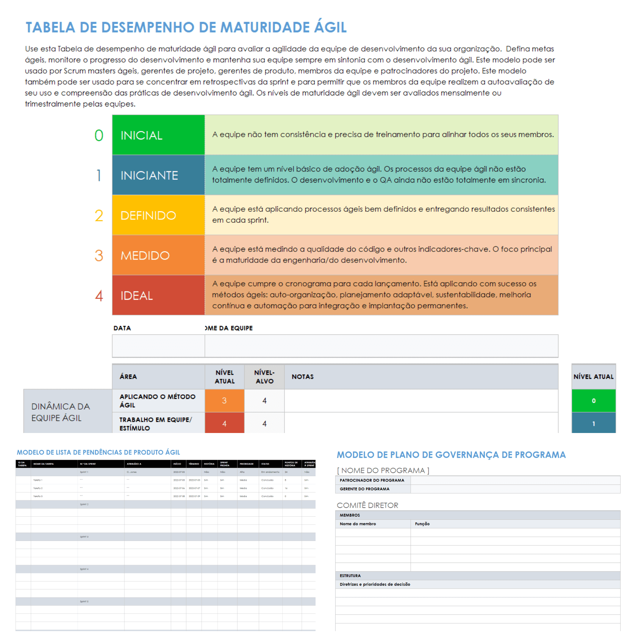Click the level number 0 beside INICIAL
The height and width of the screenshot is (644, 644).
pos(99,135)
